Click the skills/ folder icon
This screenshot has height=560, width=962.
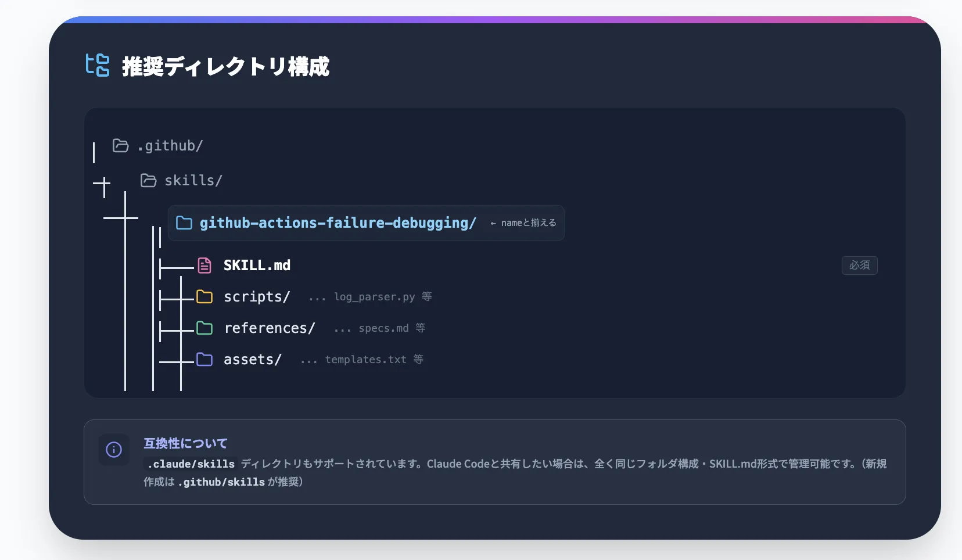(148, 180)
